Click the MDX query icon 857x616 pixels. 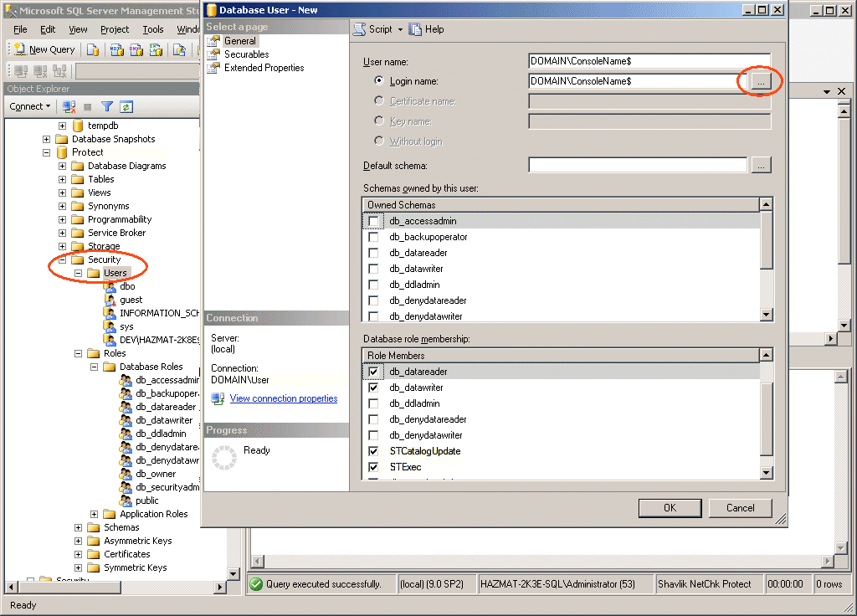116,49
